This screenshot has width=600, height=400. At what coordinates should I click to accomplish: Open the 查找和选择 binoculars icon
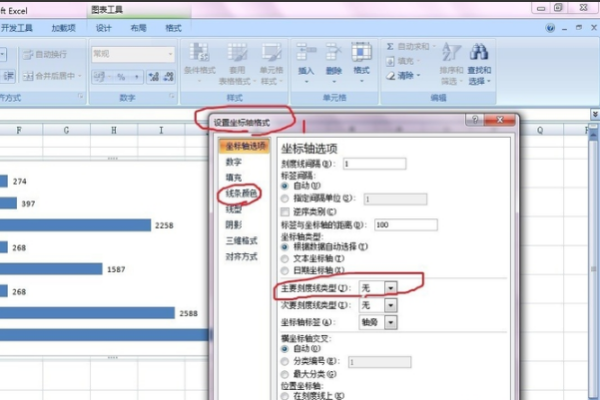(x=479, y=53)
